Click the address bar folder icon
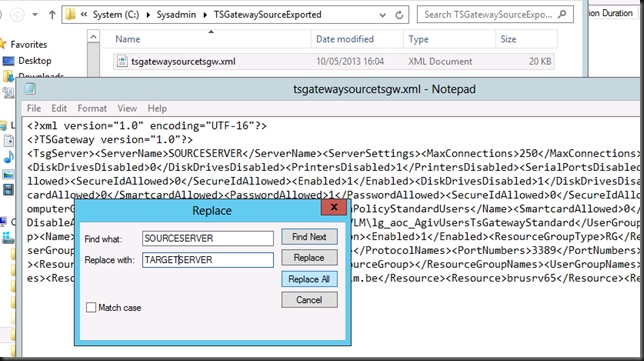 71,15
